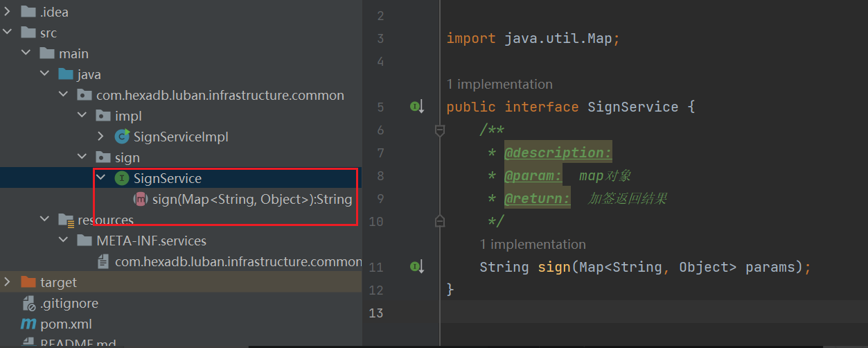
Task: Click the .gitignore file icon
Action: 28,303
